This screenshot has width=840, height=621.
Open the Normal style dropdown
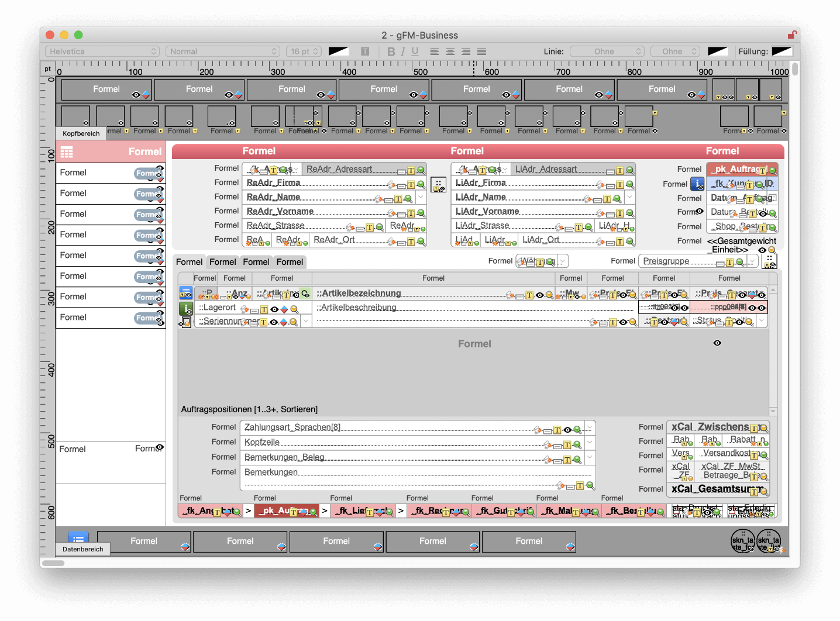(222, 51)
